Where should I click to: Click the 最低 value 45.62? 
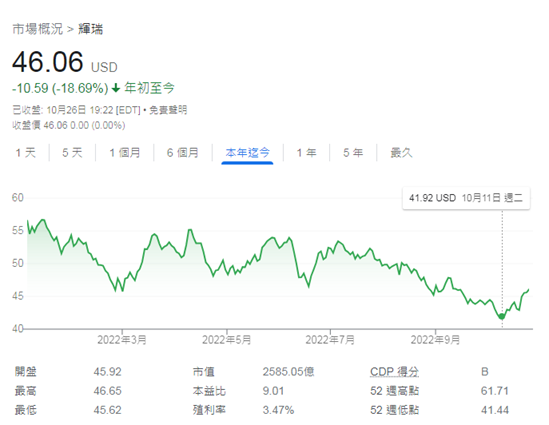107,410
